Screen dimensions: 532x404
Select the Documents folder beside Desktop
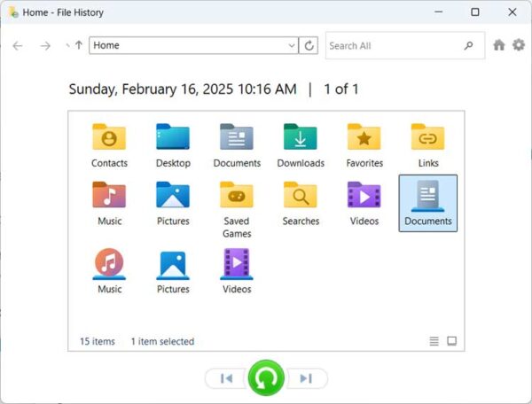[x=237, y=145]
